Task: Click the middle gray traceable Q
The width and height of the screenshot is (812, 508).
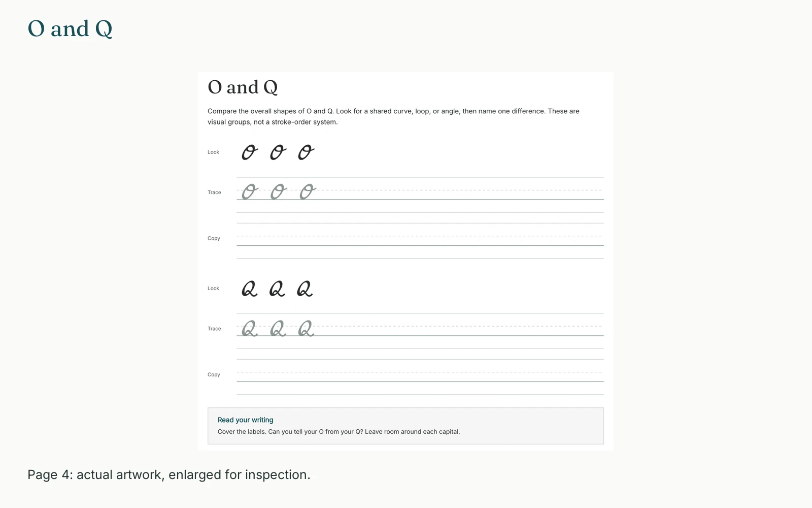Action: 278,329
